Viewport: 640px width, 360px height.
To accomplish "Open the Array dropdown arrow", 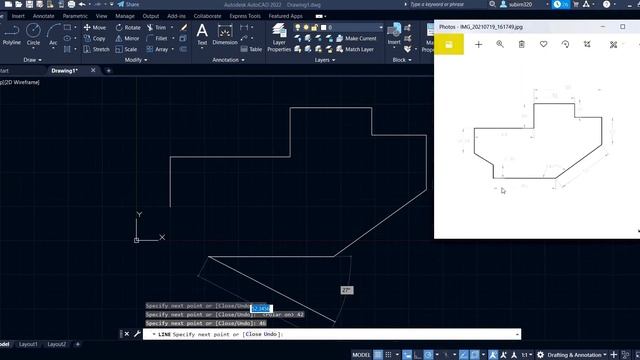I will tap(173, 49).
